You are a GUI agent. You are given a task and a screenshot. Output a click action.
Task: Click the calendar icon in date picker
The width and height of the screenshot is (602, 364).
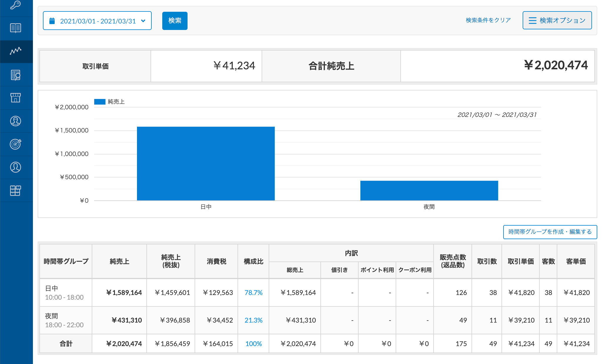point(52,21)
